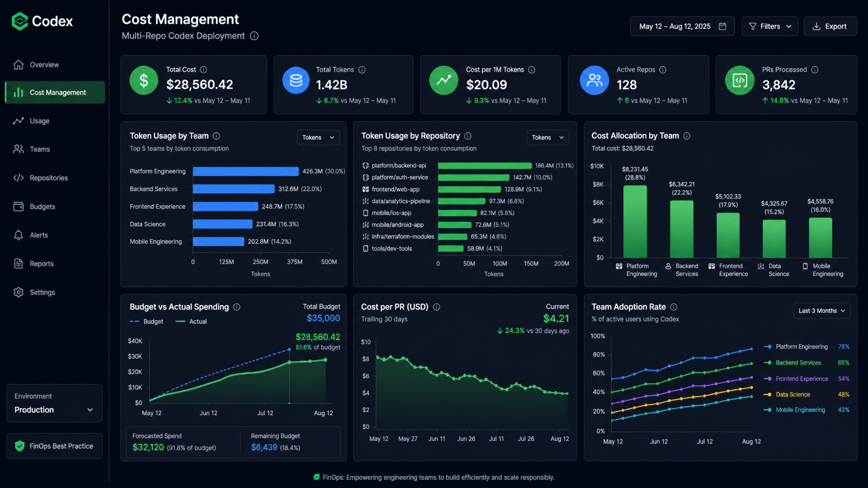Click the calendar icon in date range
The image size is (868, 488).
723,26
